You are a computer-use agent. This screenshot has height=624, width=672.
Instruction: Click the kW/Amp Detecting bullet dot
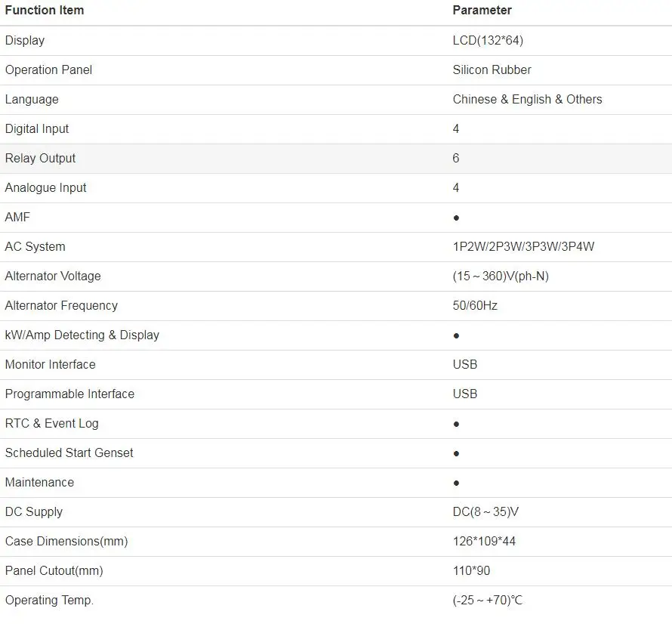click(456, 336)
